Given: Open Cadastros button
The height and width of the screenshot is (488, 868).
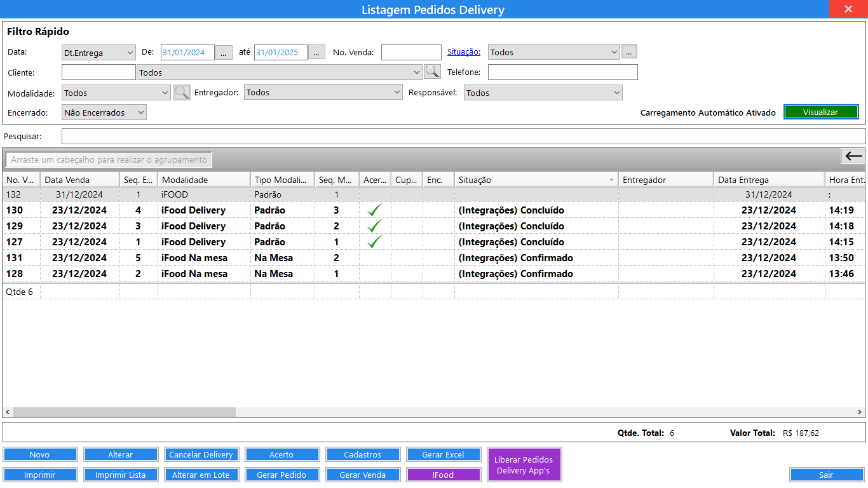Looking at the screenshot, I should click(x=363, y=454).
